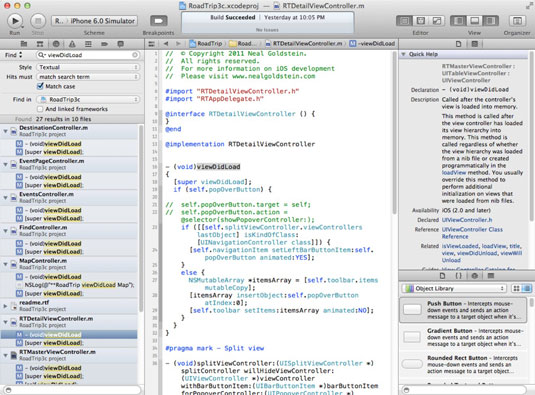Screen dimensions: 535x395
Task: Select the Assistant editor button
Action: [420, 21]
